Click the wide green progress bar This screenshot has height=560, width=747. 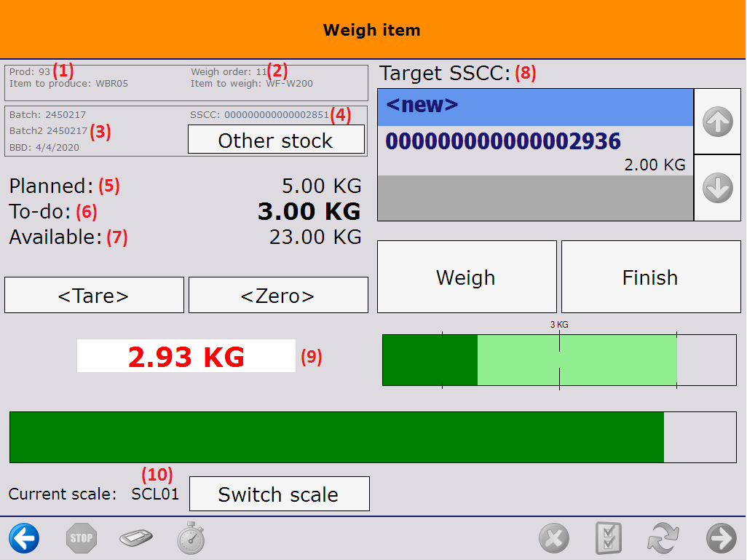[336, 437]
